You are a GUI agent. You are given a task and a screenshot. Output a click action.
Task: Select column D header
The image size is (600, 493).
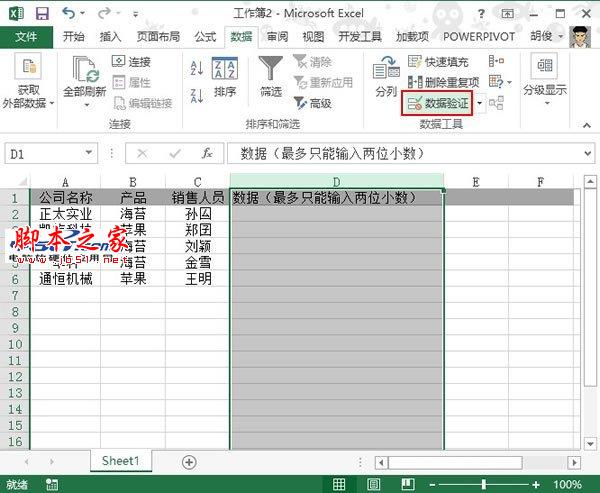[x=336, y=181]
